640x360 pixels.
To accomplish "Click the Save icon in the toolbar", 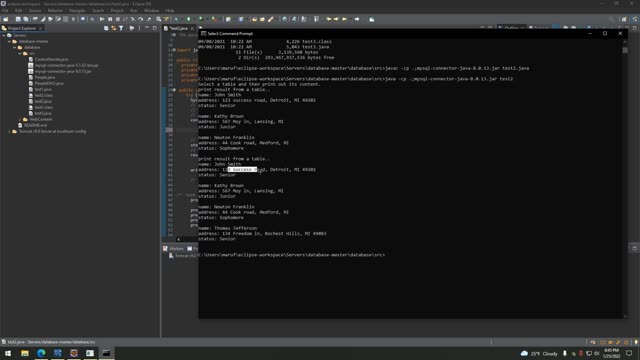I will click(18, 19).
